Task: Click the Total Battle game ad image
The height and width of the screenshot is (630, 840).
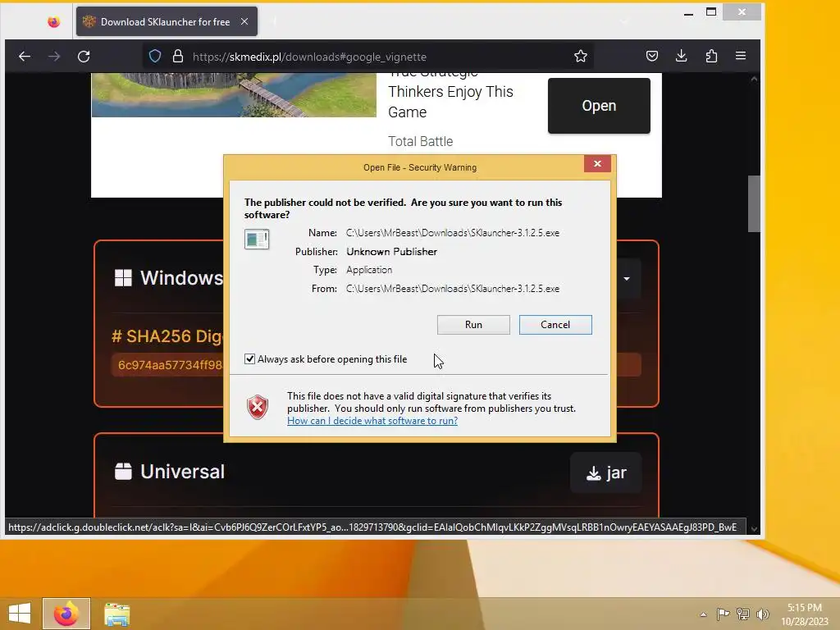Action: [x=234, y=95]
